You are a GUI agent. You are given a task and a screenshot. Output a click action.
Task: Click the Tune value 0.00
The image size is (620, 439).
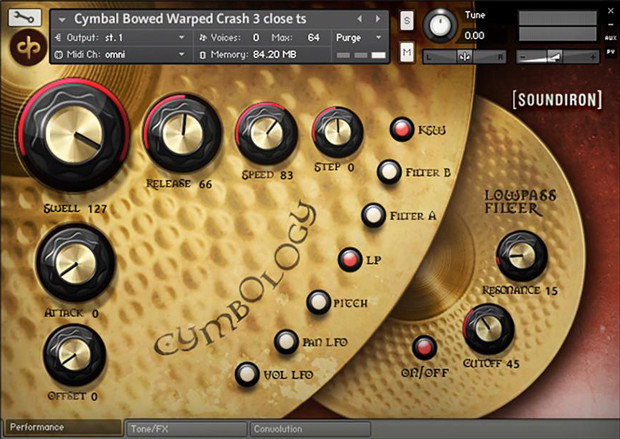coord(474,36)
